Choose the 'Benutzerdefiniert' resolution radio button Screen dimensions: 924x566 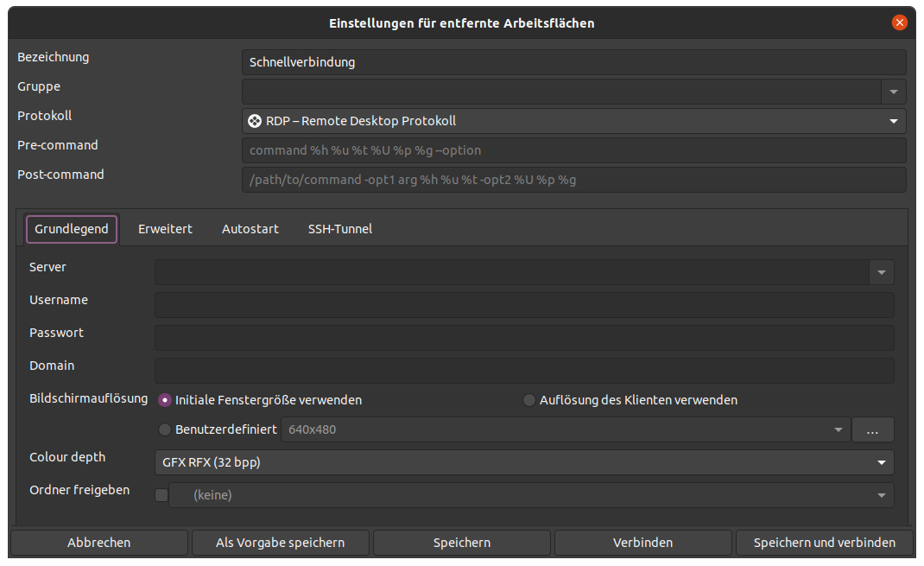tap(165, 429)
